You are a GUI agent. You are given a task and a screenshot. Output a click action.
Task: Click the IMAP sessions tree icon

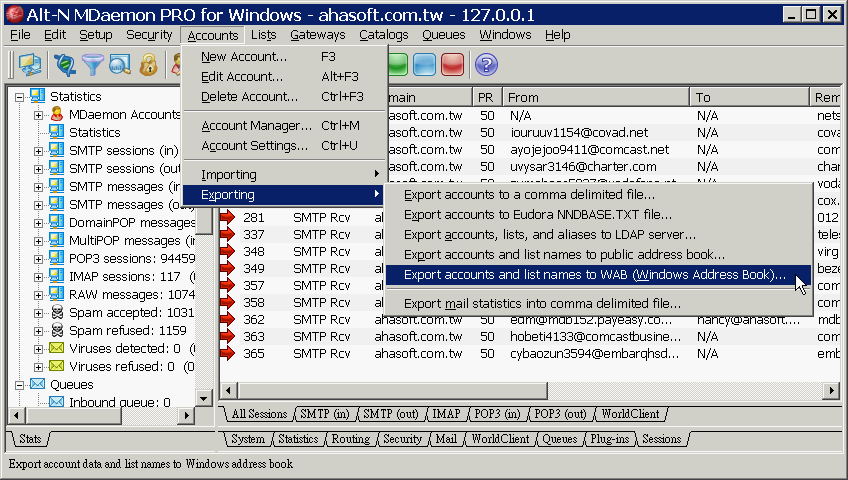(x=57, y=276)
